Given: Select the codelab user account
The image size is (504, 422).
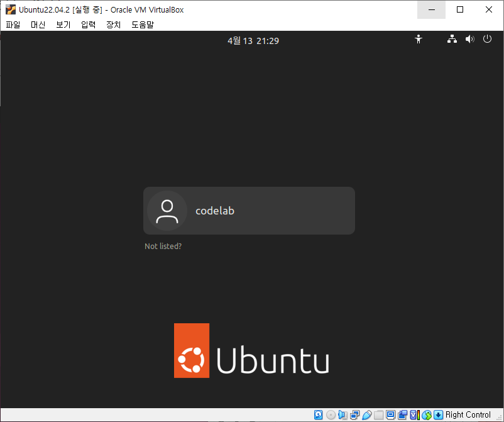Looking at the screenshot, I should click(249, 211).
